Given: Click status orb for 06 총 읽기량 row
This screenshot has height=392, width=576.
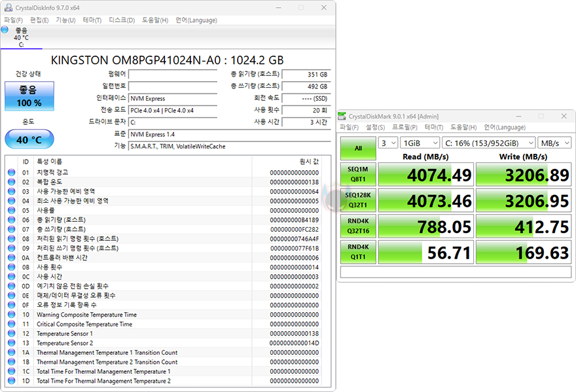Looking at the screenshot, I should pos(11,220).
